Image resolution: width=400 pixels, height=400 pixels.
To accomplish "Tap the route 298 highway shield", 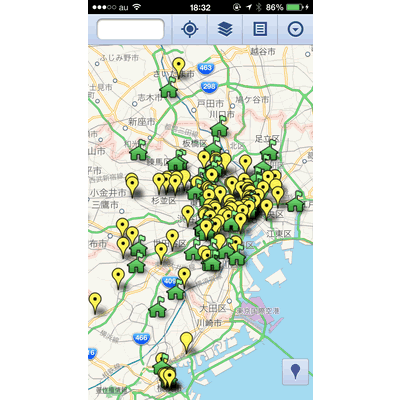I will click(209, 87).
